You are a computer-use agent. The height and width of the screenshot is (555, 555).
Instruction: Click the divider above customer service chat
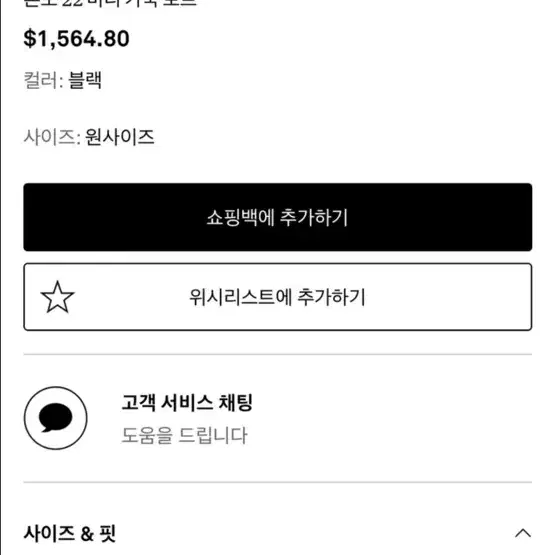click(x=278, y=354)
